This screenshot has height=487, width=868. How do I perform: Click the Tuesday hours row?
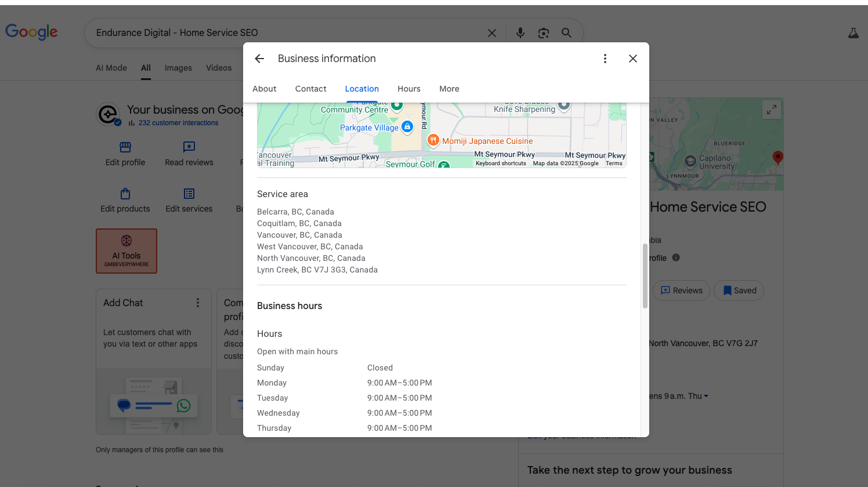[x=442, y=398]
